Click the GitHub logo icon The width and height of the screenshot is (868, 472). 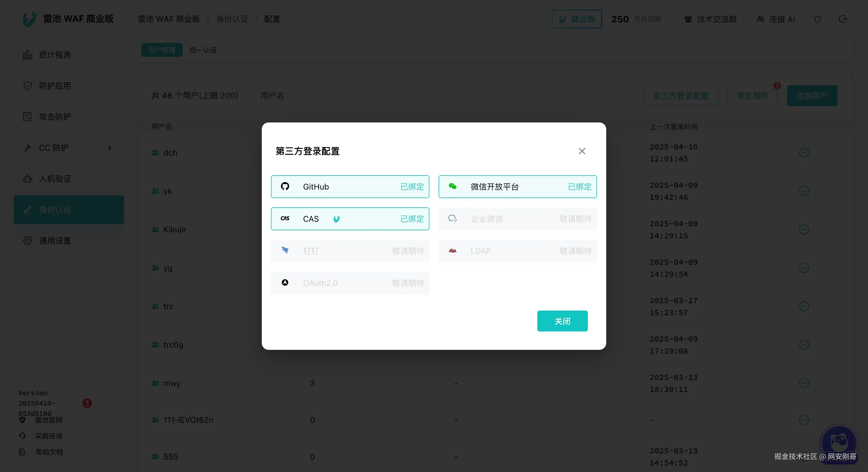pos(285,186)
